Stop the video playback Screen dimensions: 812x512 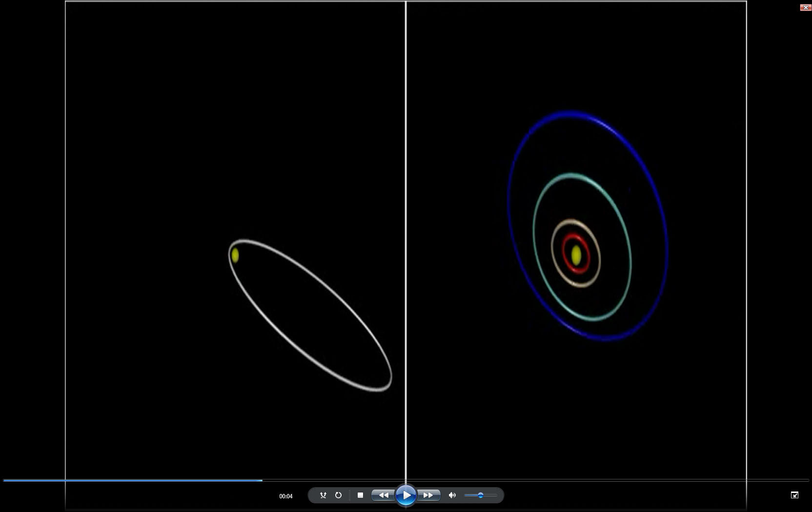pyautogui.click(x=360, y=495)
